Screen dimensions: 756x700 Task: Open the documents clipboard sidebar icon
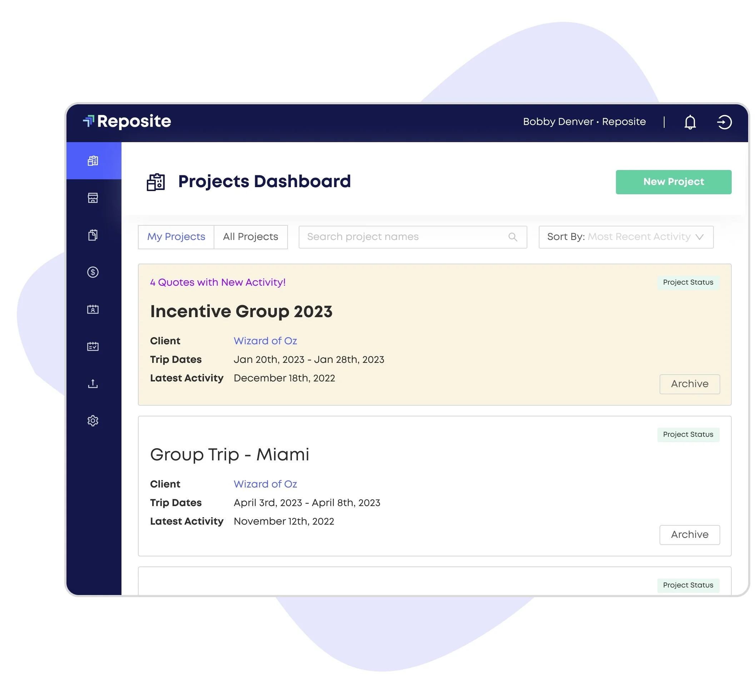pyautogui.click(x=93, y=235)
